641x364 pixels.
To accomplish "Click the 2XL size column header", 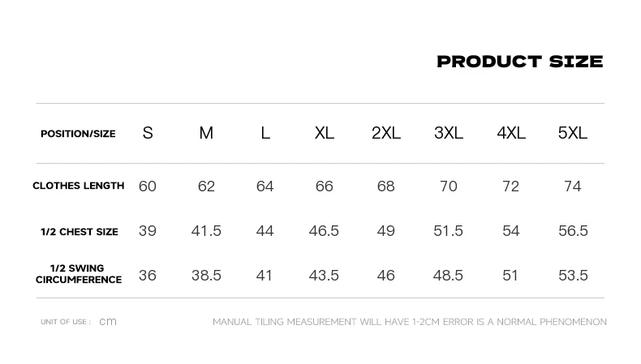I will coord(386,133).
